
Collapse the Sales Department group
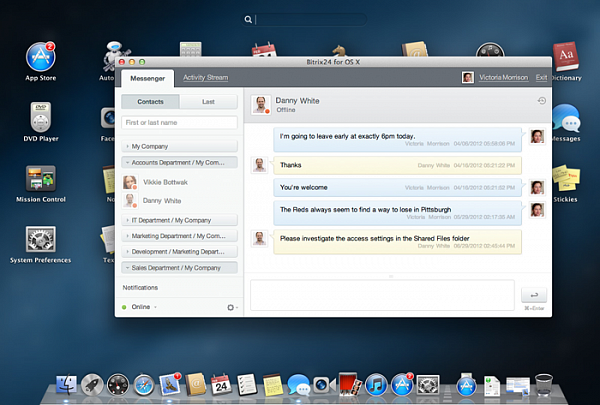(x=179, y=268)
